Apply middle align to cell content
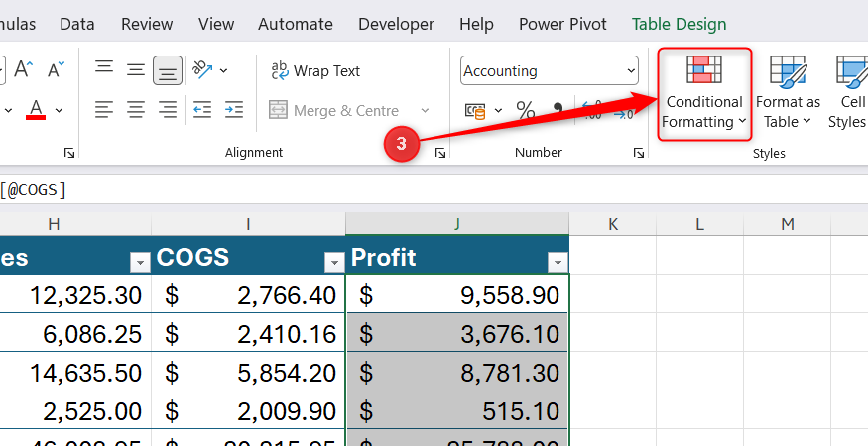The image size is (868, 446). tap(136, 69)
